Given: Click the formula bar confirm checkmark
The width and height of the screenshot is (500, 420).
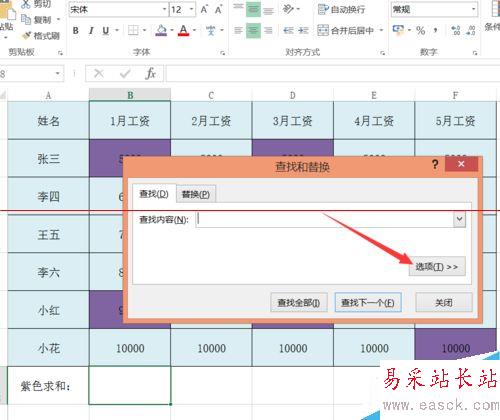Looking at the screenshot, I should click(x=125, y=73).
